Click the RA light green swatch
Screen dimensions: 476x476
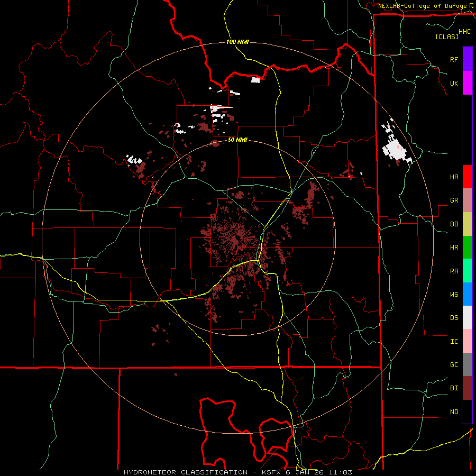(467, 271)
